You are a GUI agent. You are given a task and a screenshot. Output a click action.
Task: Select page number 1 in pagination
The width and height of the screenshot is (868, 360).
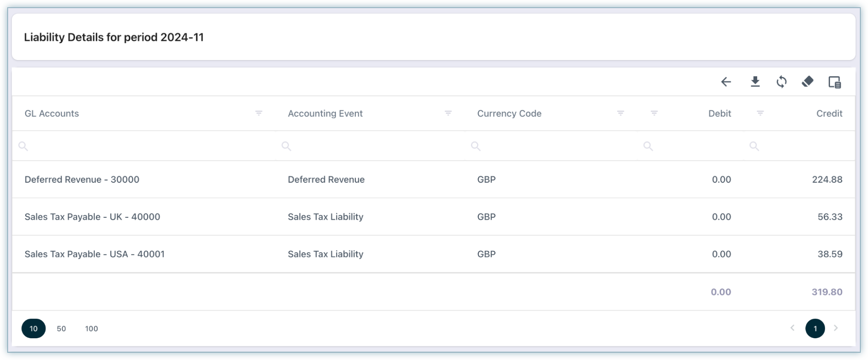pyautogui.click(x=815, y=328)
